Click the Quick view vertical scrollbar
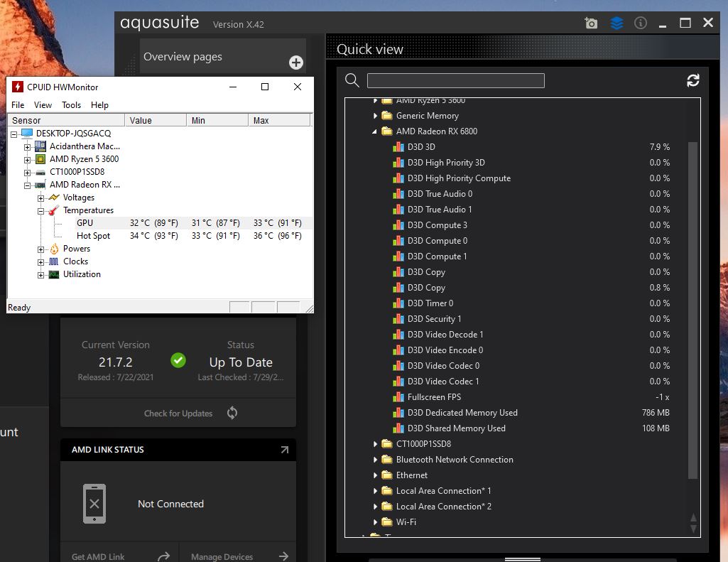The image size is (728, 562). [x=693, y=309]
